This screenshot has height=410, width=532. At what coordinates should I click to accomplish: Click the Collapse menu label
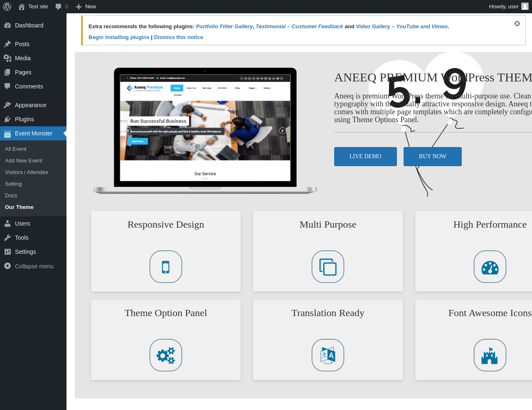tap(34, 266)
